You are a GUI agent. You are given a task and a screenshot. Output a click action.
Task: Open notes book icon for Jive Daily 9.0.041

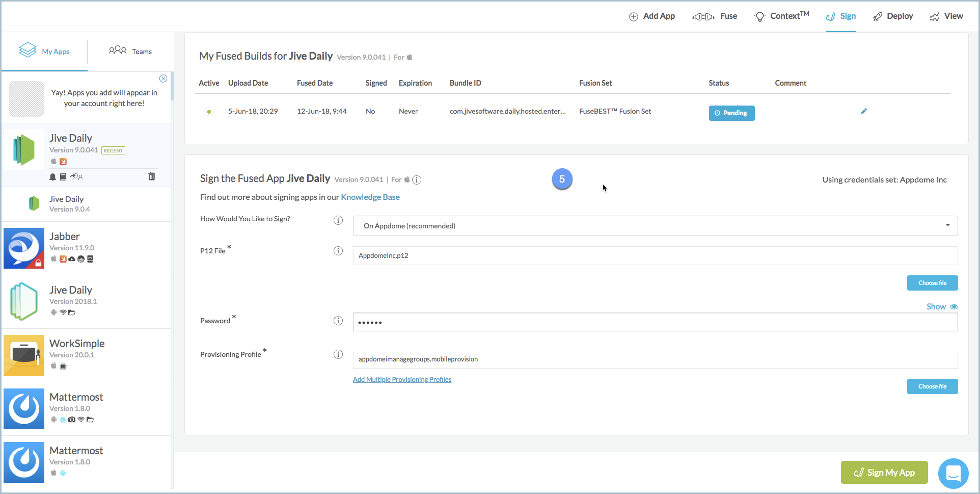click(x=63, y=177)
